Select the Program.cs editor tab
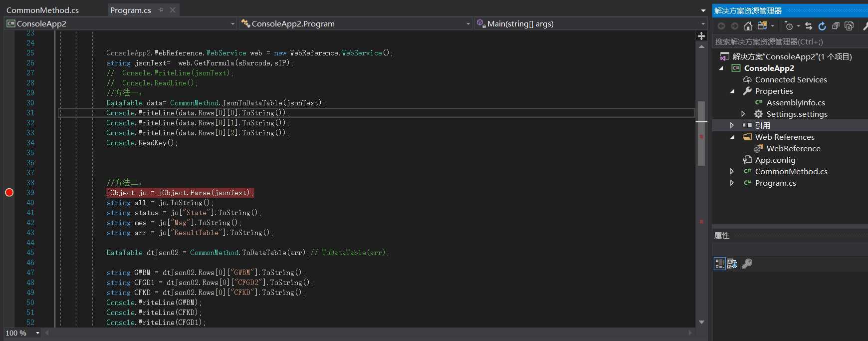The width and height of the screenshot is (868, 341). coord(131,10)
